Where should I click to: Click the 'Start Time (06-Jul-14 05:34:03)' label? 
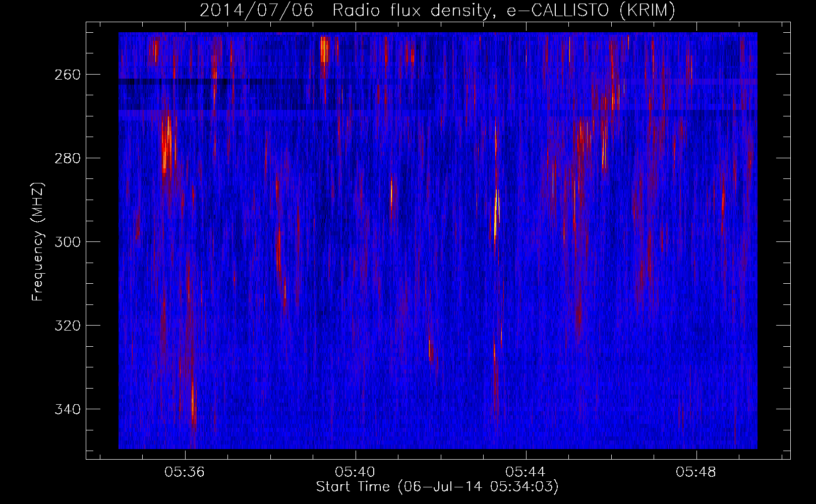[x=437, y=487]
